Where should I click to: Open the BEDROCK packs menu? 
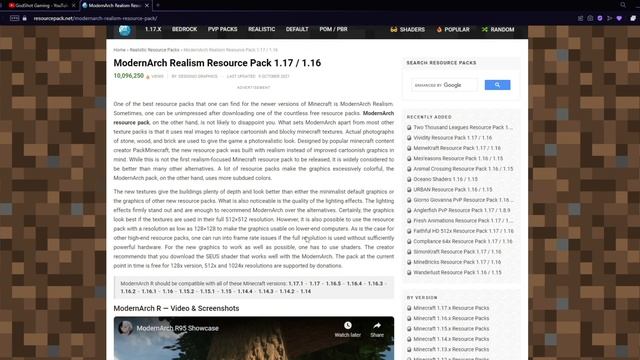coord(184,29)
